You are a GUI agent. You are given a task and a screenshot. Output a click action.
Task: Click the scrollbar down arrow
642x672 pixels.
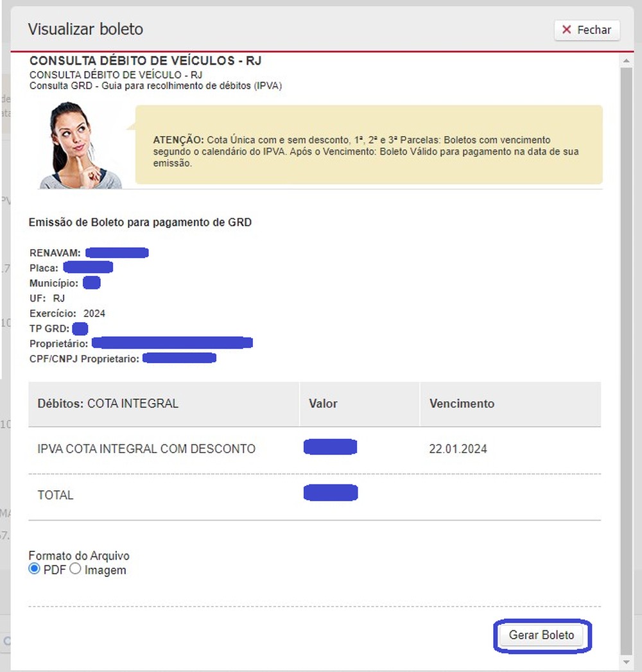coord(626,662)
